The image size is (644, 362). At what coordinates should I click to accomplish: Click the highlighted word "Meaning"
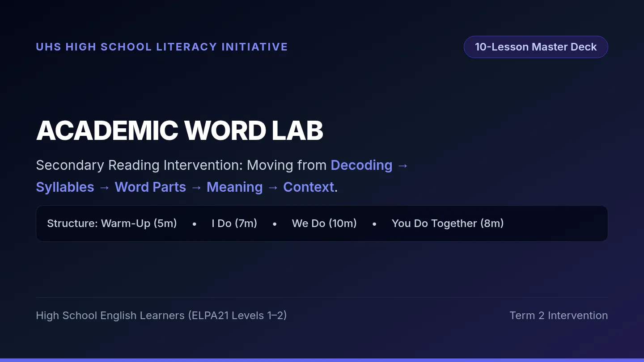click(234, 187)
